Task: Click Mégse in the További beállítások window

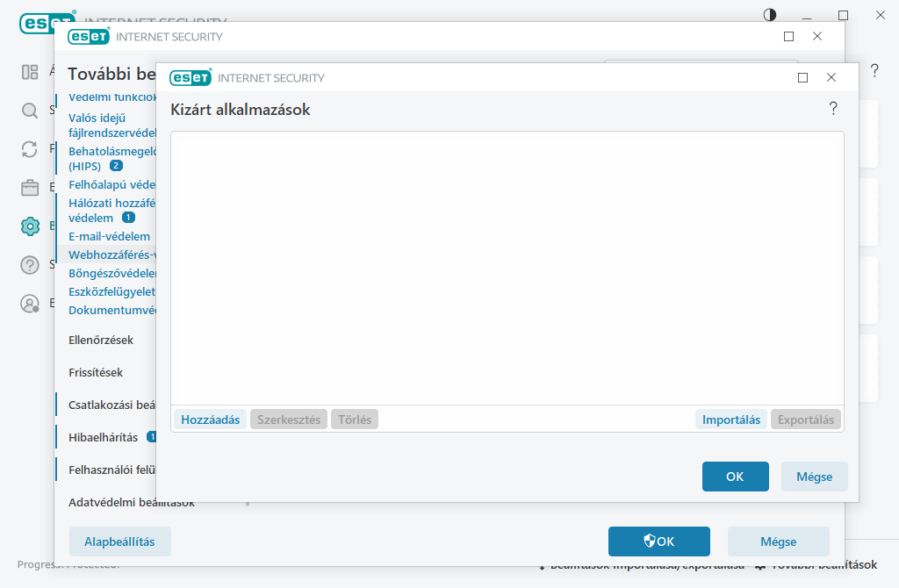Action: pos(779,541)
